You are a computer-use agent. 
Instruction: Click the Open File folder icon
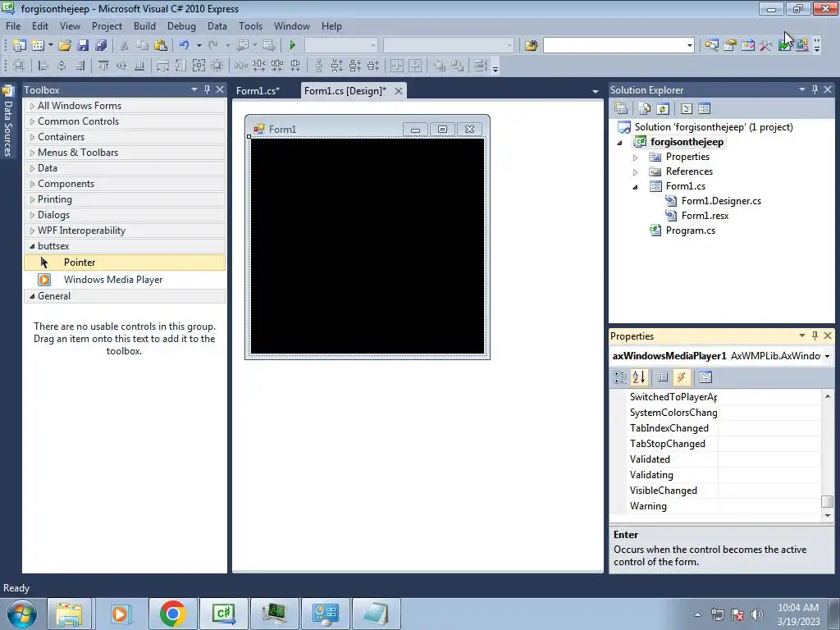pyautogui.click(x=65, y=46)
